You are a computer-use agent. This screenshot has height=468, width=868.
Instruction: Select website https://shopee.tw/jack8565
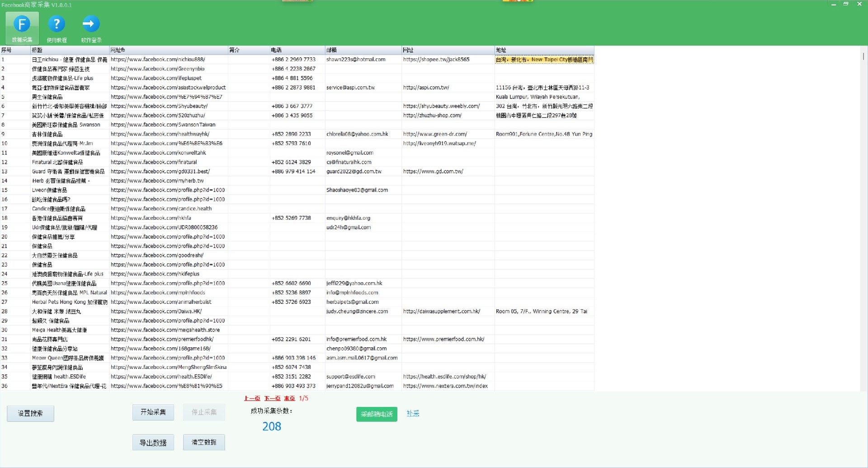pos(448,60)
